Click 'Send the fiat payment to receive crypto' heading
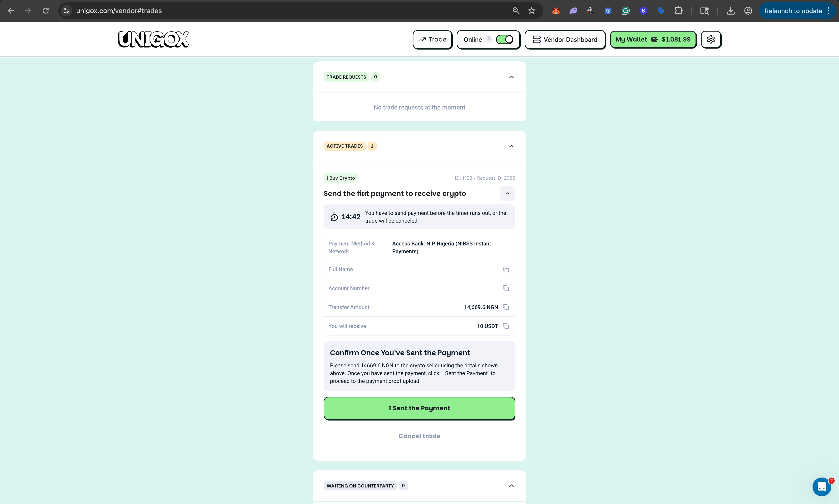The height and width of the screenshot is (504, 839). tap(394, 193)
